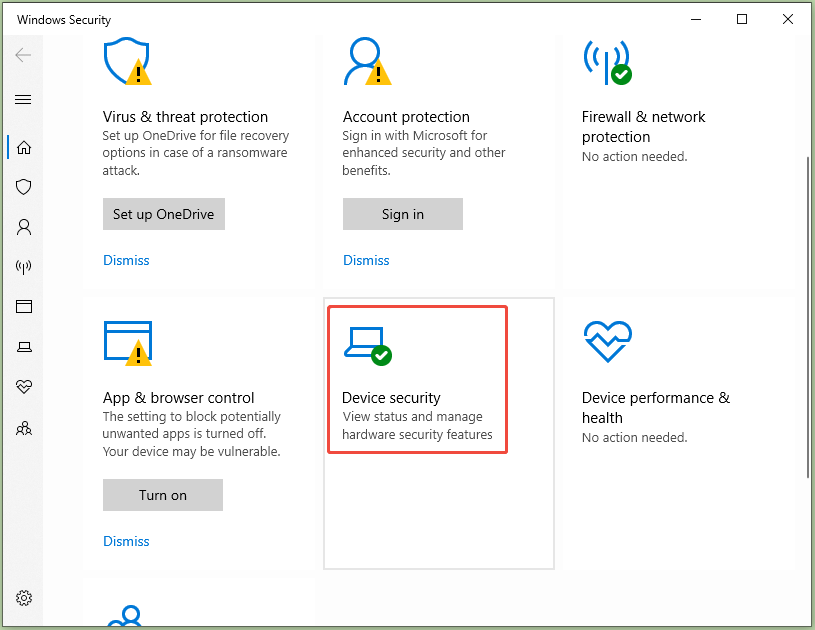Turn on App & browser control

[x=162, y=495]
